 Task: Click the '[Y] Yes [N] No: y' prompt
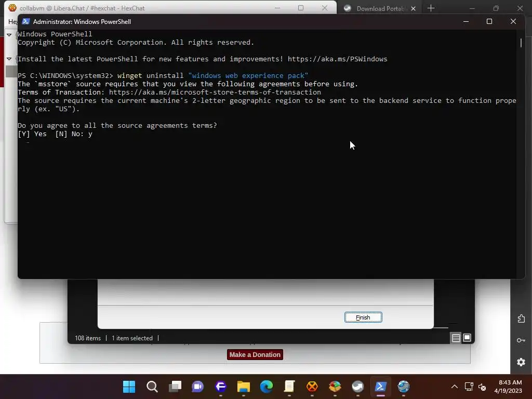(x=55, y=134)
